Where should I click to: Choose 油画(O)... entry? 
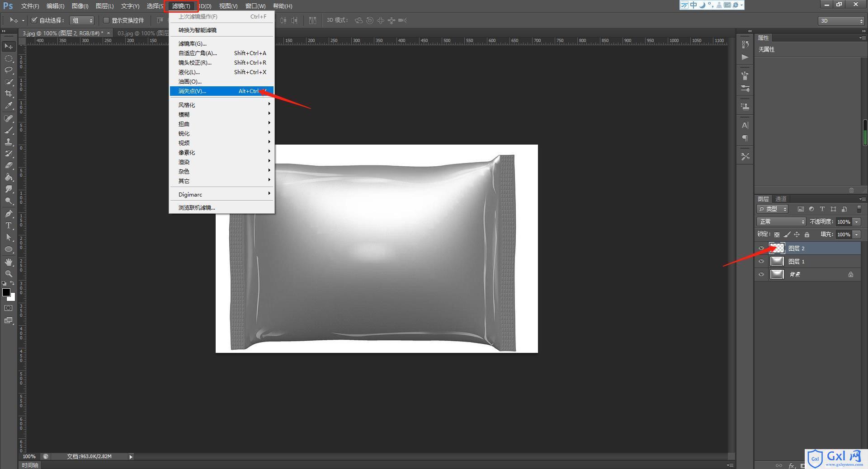tap(222, 81)
